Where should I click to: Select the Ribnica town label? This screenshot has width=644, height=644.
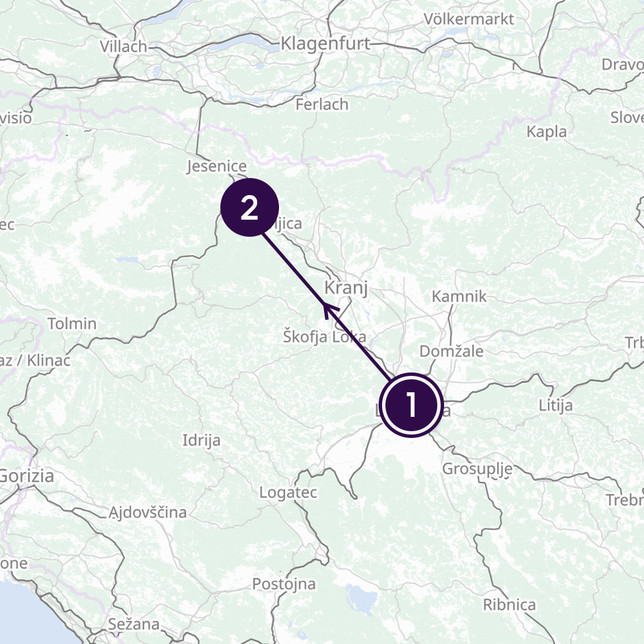510,604
